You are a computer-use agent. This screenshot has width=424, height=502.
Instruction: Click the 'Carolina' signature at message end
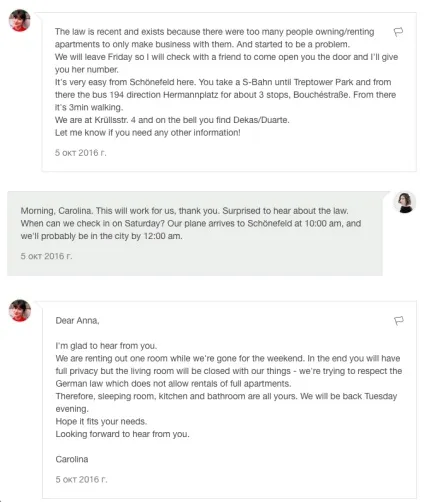tap(72, 459)
